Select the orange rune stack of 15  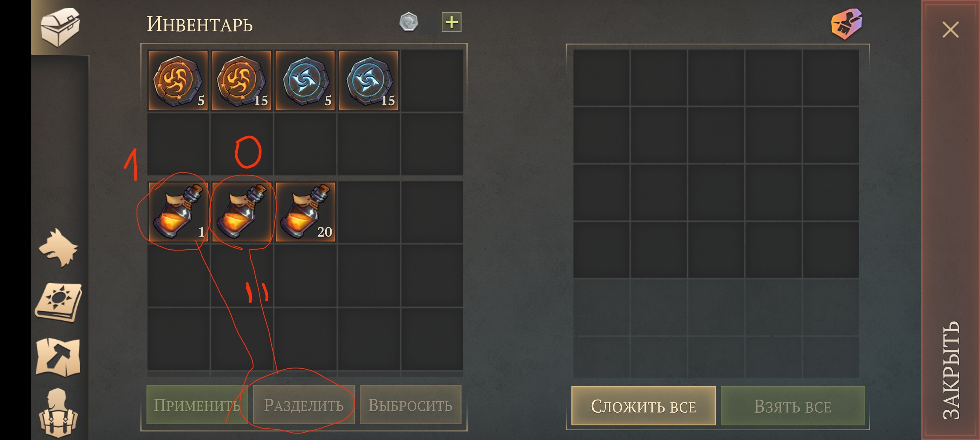[x=241, y=81]
